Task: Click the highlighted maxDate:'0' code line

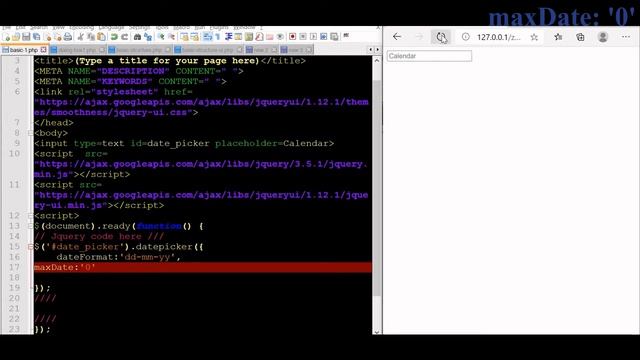Action: [x=202, y=267]
